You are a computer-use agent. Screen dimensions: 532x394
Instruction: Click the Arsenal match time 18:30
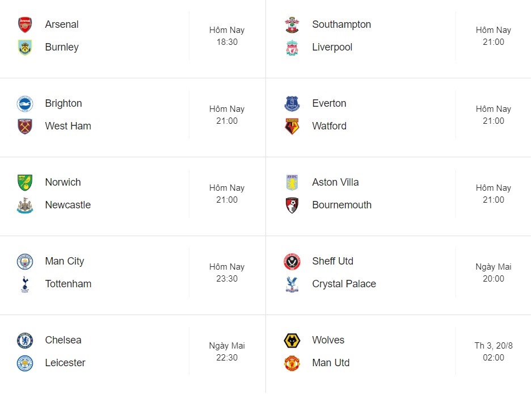pyautogui.click(x=227, y=42)
